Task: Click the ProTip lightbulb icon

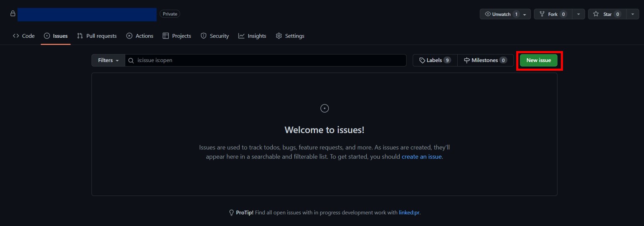Action: point(231,213)
